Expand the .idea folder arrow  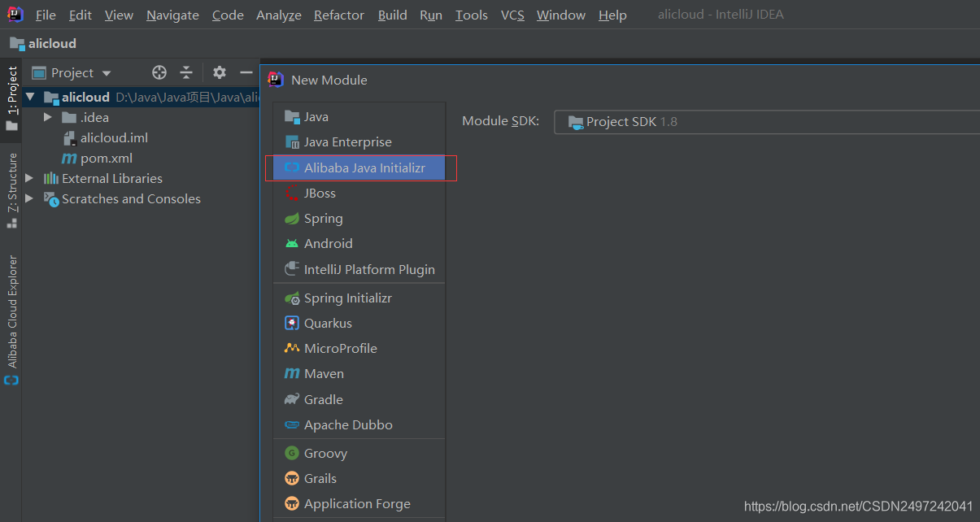click(49, 117)
